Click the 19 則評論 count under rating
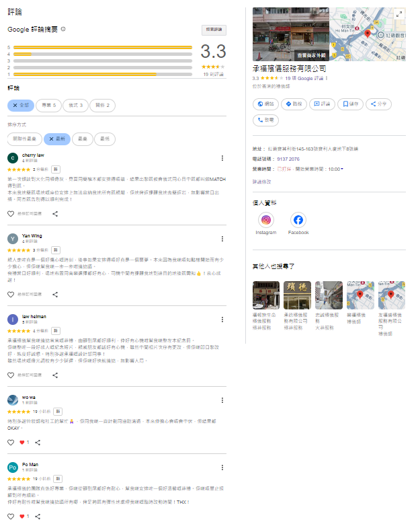 pos(213,74)
